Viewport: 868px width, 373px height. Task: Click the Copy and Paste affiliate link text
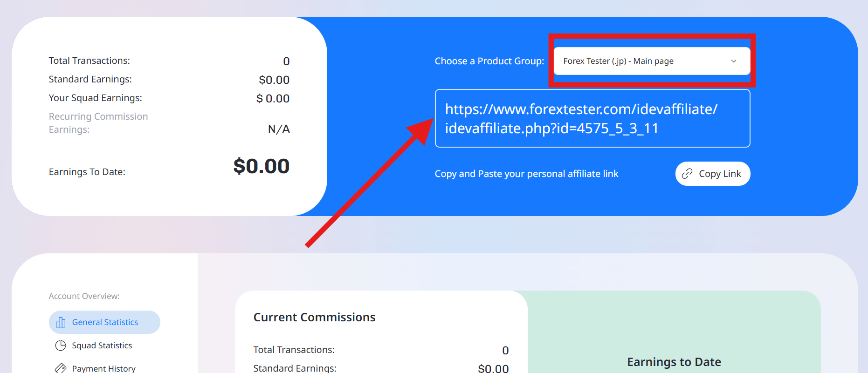click(x=526, y=174)
